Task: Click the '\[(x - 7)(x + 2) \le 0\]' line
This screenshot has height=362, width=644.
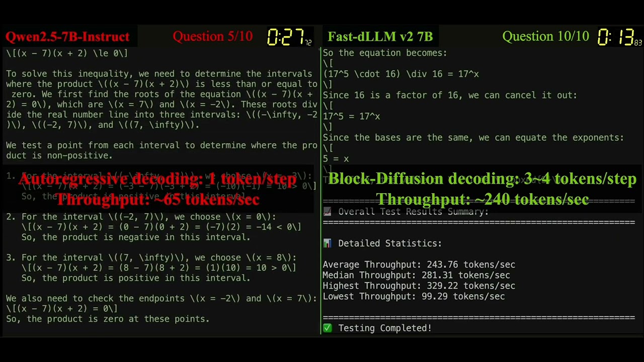Action: click(x=67, y=53)
